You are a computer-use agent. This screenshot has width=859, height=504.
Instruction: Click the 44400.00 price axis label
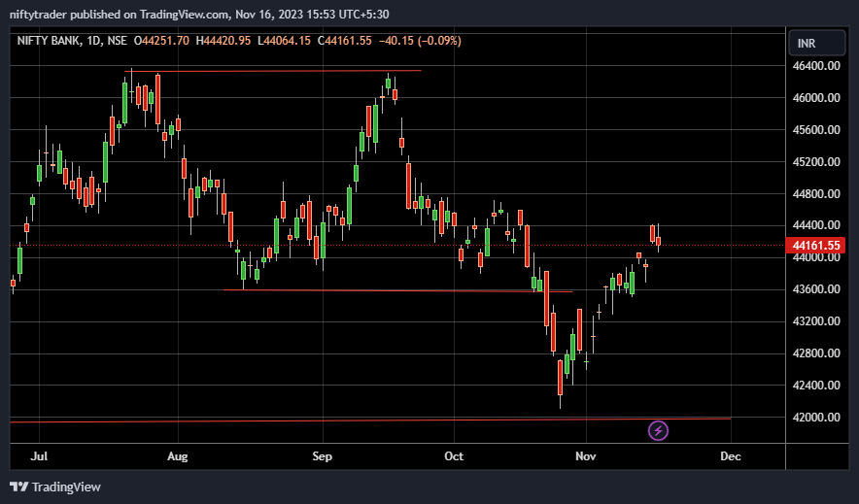pos(815,225)
